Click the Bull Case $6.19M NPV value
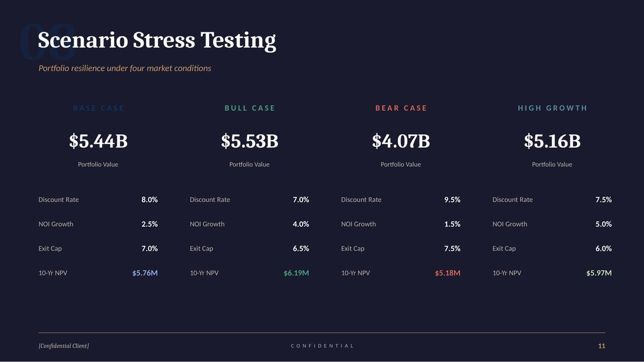 tap(296, 273)
